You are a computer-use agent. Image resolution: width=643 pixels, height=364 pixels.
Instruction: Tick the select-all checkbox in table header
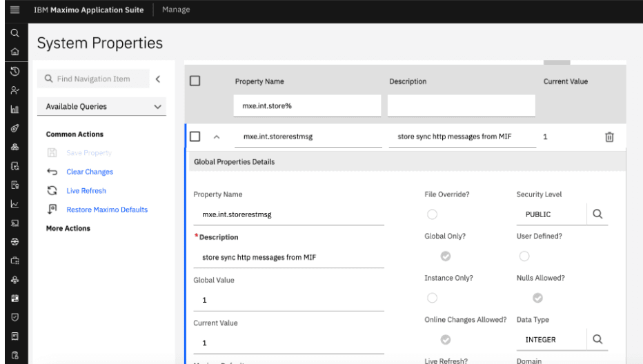tap(195, 81)
